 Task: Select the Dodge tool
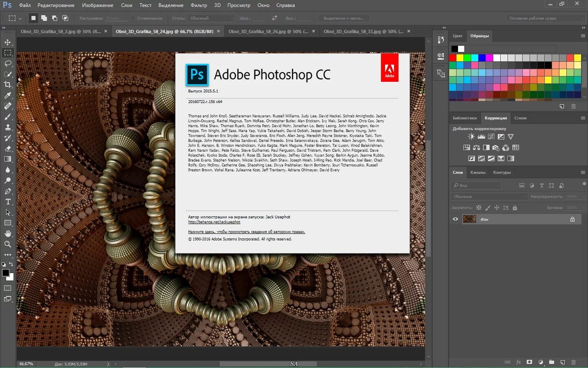pos(8,180)
